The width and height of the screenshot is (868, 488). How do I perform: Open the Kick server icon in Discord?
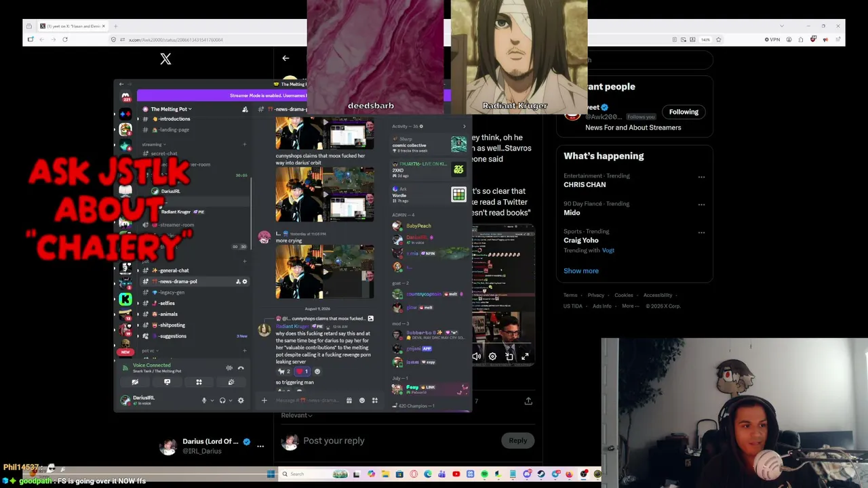(x=125, y=299)
